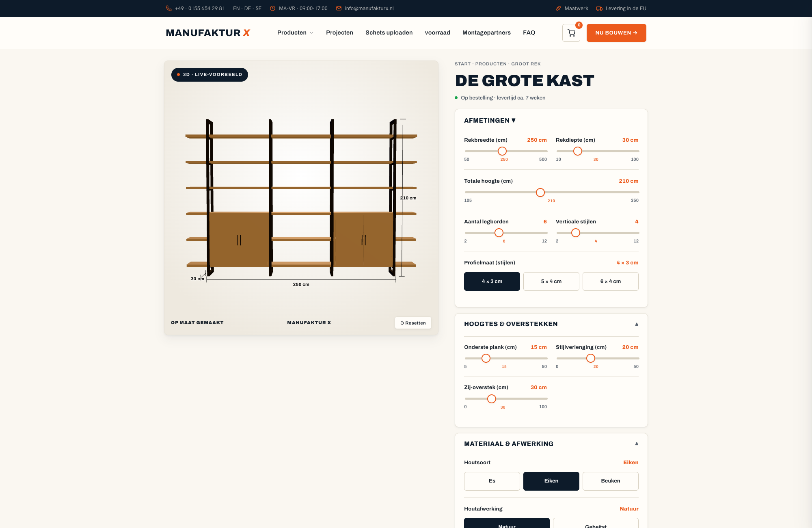
Task: Collapse the Afmetingen section
Action: pyautogui.click(x=514, y=121)
